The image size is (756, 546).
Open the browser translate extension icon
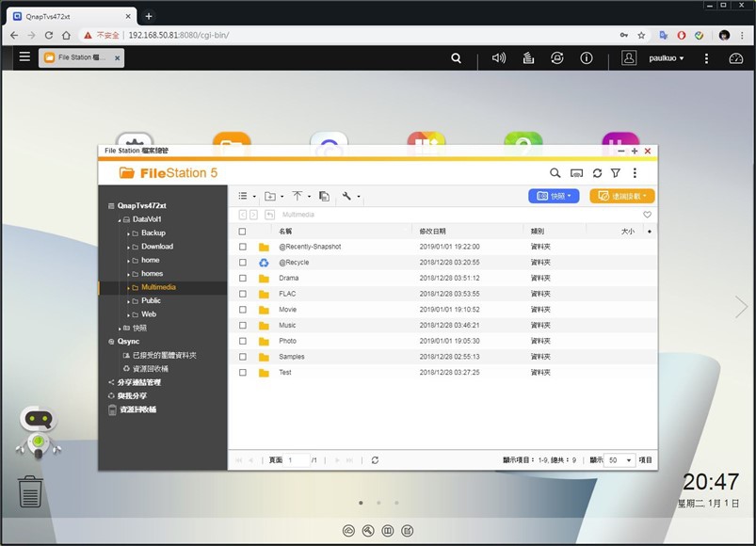coord(664,35)
